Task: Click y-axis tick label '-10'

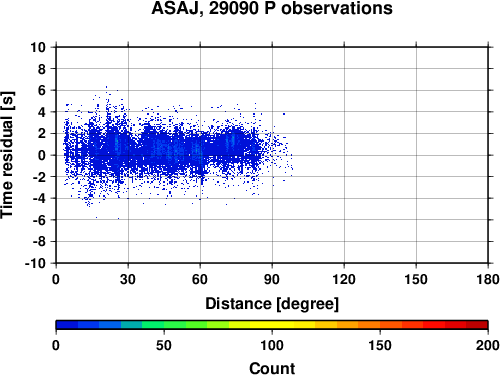Action: 35,263
